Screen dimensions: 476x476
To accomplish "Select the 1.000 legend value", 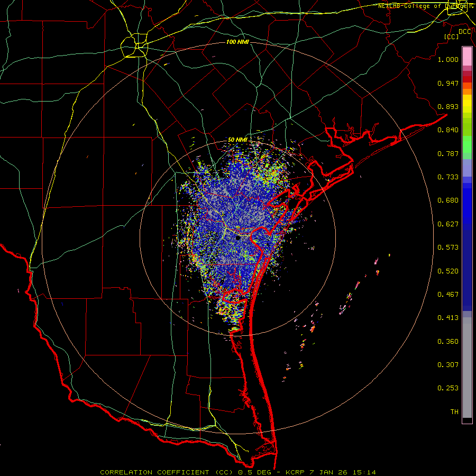I will (448, 59).
